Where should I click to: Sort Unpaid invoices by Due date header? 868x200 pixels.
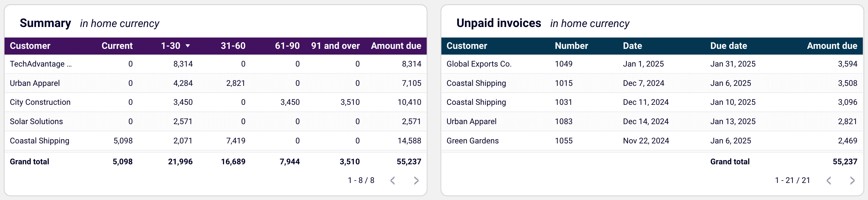pyautogui.click(x=728, y=46)
